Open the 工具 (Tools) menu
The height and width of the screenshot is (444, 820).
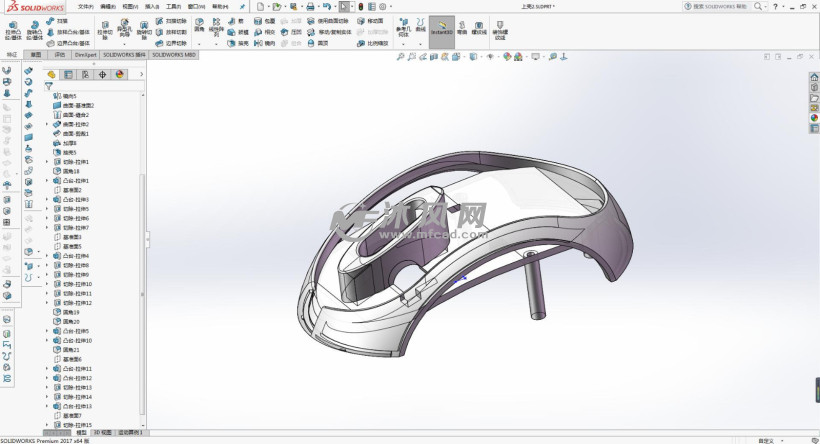point(174,7)
